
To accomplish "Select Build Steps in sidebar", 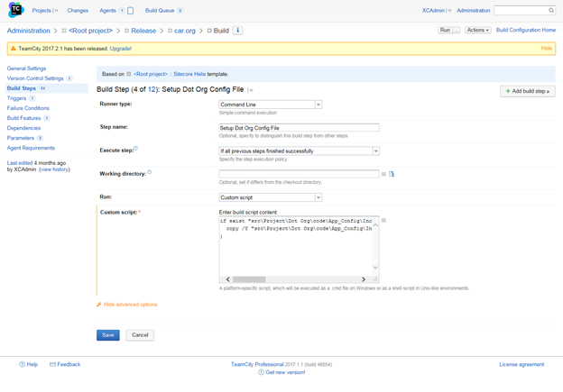I will click(x=22, y=88).
